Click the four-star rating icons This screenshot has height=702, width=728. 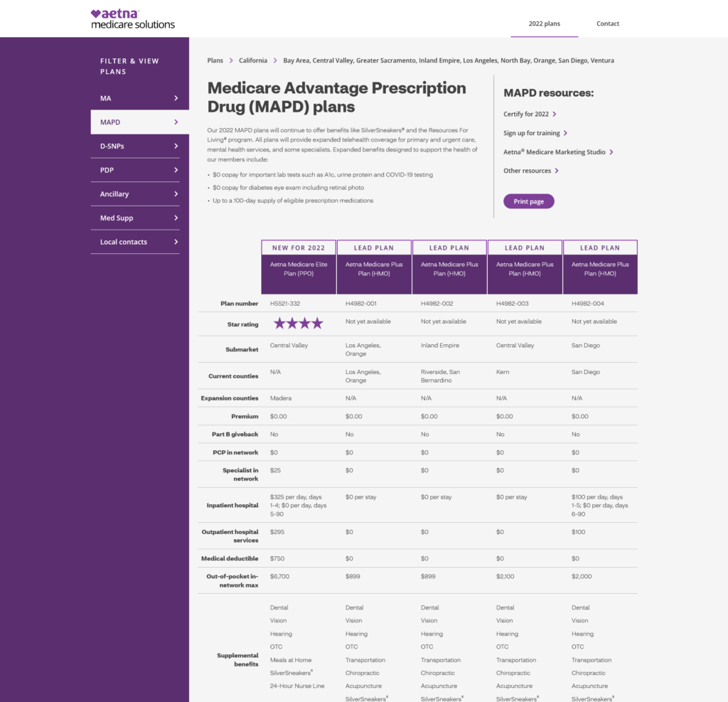298,324
